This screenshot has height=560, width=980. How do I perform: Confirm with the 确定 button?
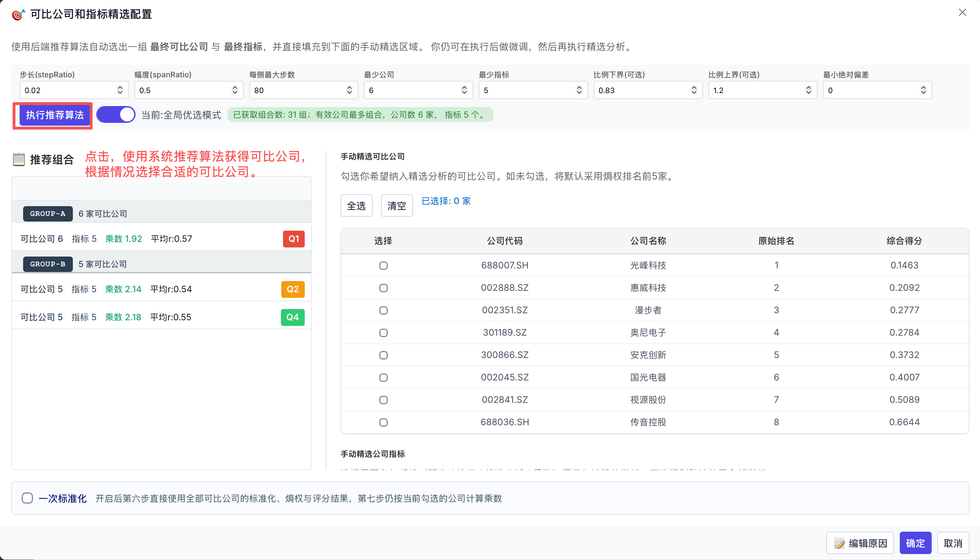(915, 543)
